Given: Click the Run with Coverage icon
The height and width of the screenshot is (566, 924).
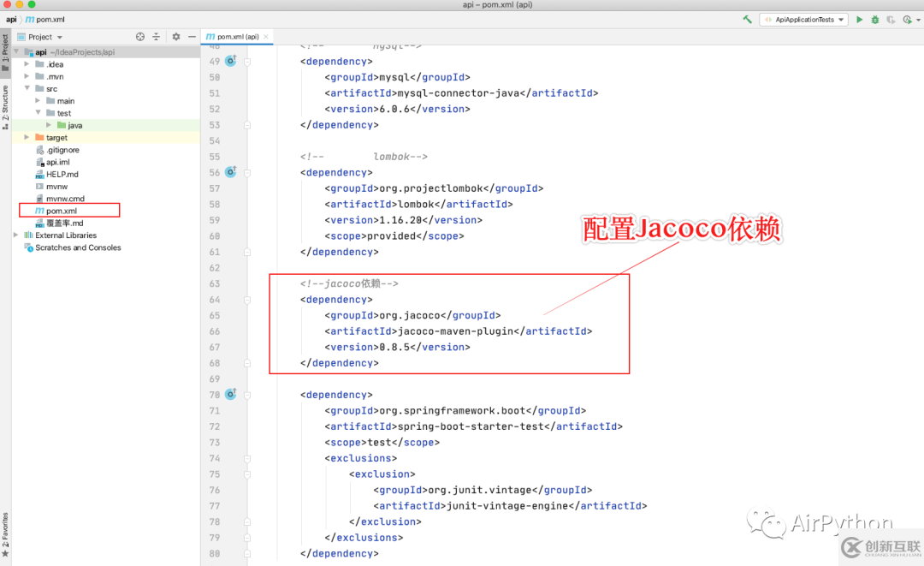Looking at the screenshot, I should tap(891, 20).
